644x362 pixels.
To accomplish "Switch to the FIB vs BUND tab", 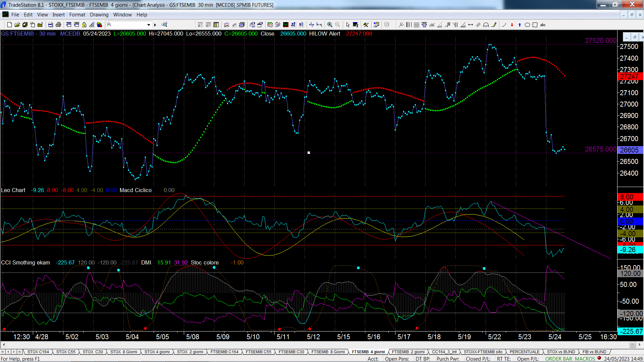I will [x=594, y=352].
